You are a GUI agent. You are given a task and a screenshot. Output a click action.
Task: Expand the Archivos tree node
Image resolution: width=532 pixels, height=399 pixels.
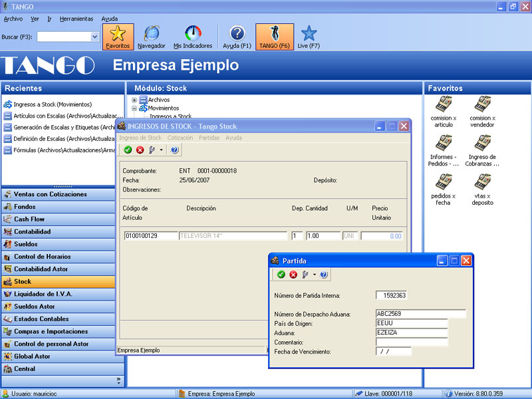(x=134, y=100)
